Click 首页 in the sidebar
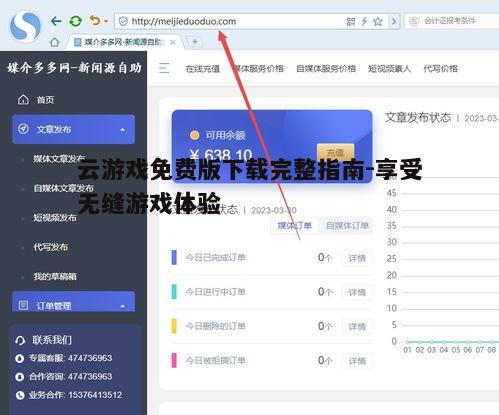499x415 pixels. pyautogui.click(x=45, y=100)
